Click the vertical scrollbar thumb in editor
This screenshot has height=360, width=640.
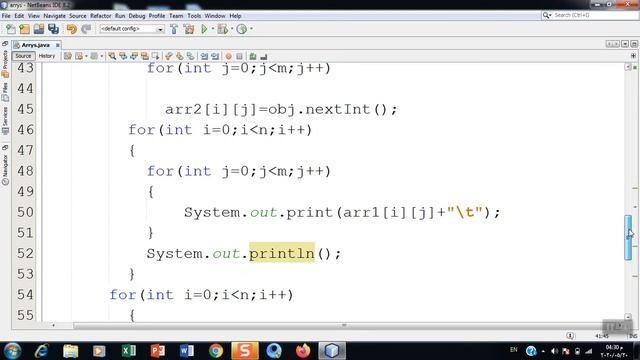[x=628, y=237]
